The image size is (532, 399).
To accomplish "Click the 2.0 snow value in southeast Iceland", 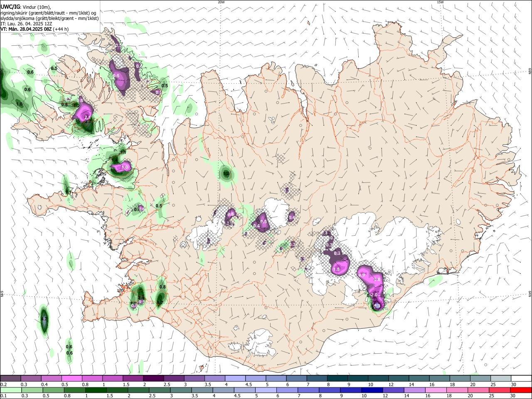I will pos(374,295).
